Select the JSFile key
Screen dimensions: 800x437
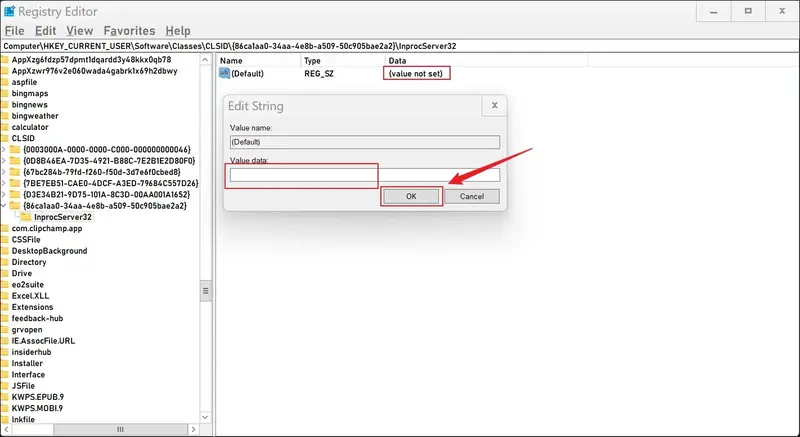(x=23, y=385)
